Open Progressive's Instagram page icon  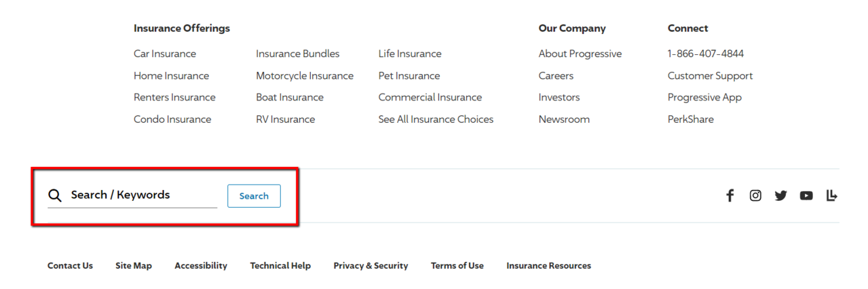(755, 195)
